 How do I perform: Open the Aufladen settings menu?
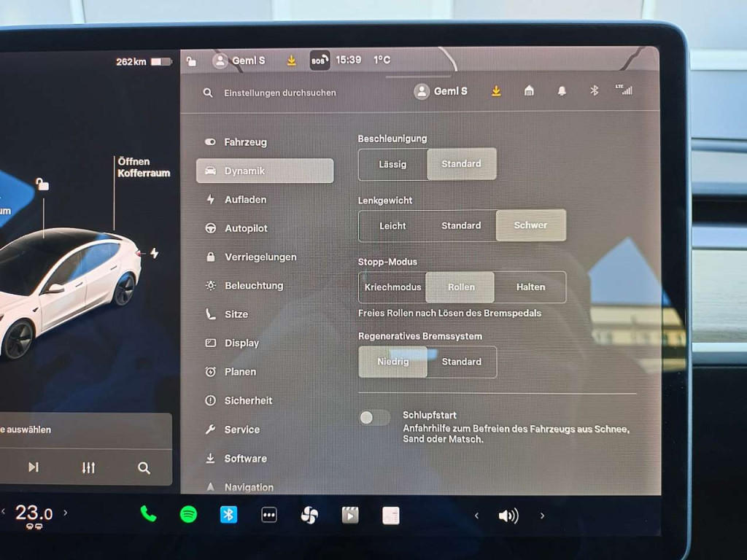click(x=245, y=200)
